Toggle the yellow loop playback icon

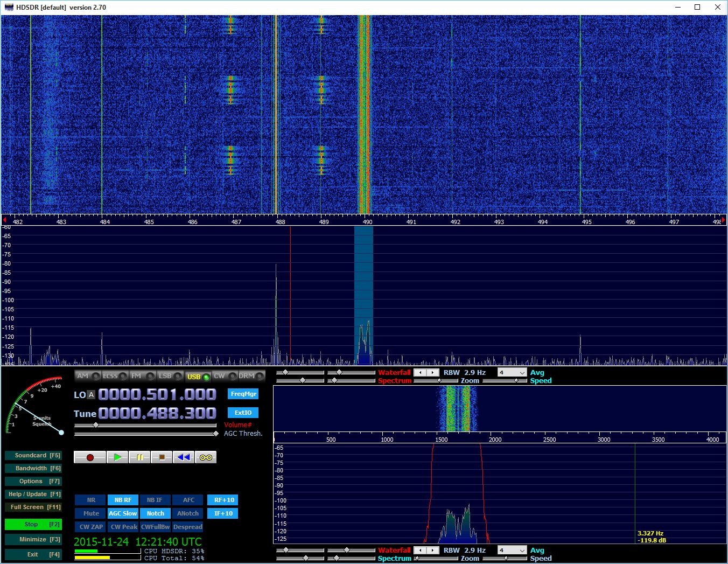[x=206, y=457]
